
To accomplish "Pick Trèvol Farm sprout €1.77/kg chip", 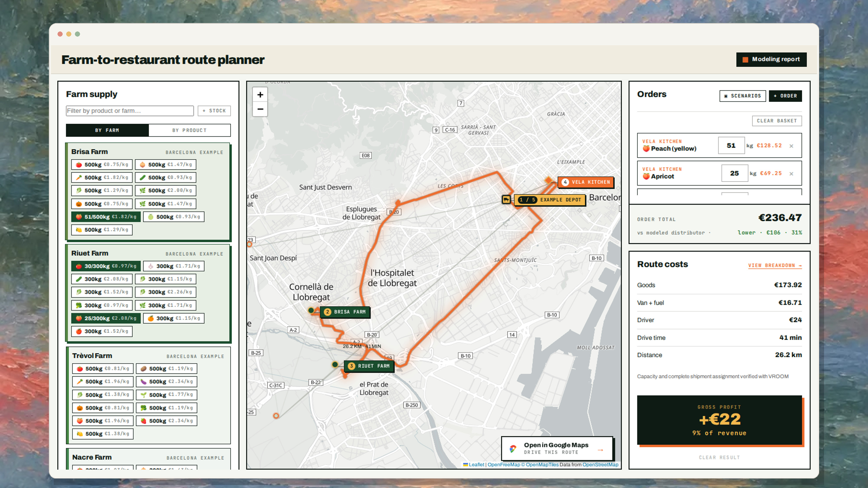I will click(x=167, y=395).
